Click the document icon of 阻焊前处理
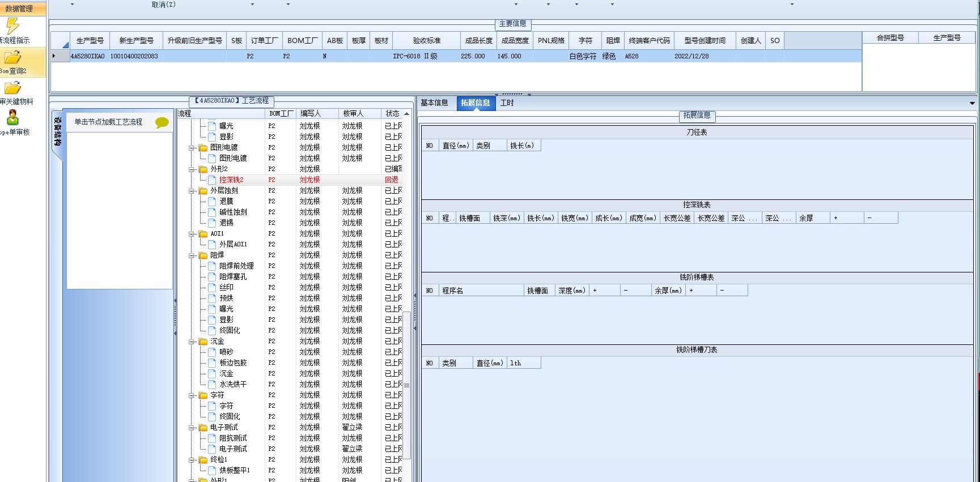This screenshot has width=980, height=482. (x=212, y=266)
